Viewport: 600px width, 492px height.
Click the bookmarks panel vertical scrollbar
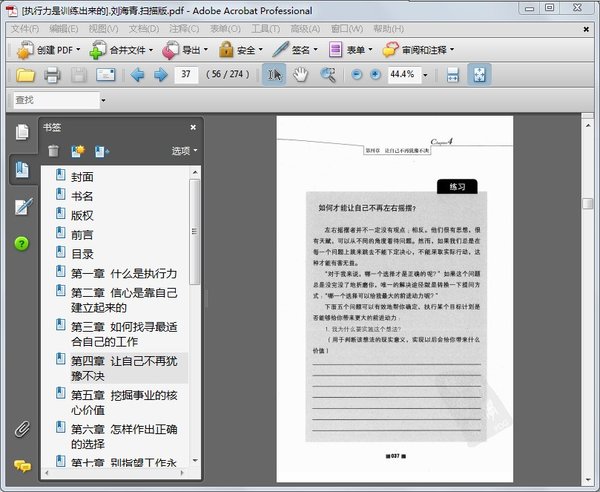coord(195,230)
